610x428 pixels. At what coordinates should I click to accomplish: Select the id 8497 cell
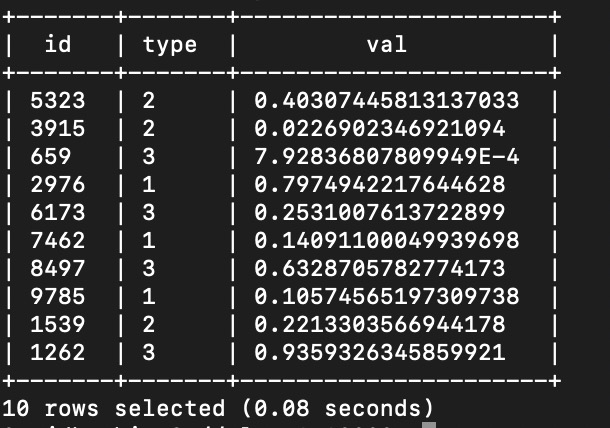(x=58, y=268)
